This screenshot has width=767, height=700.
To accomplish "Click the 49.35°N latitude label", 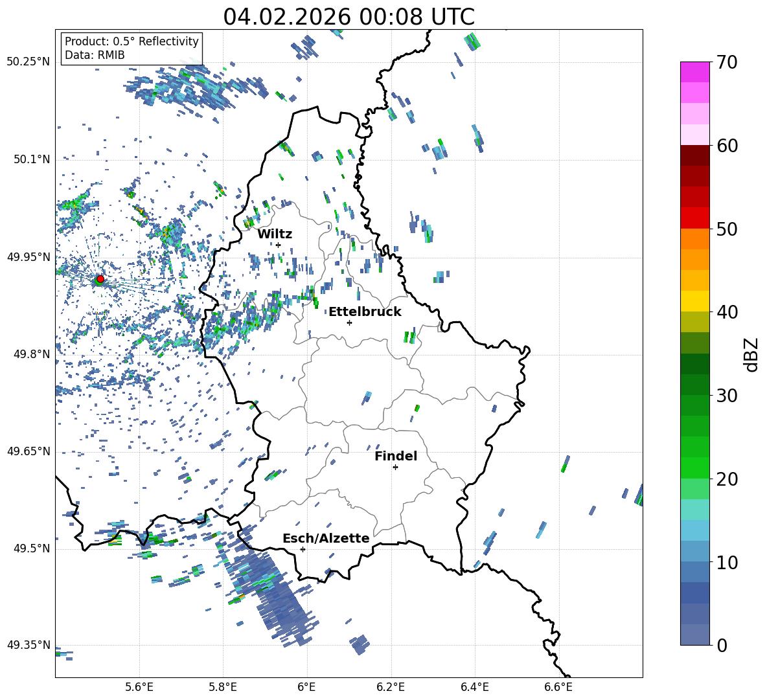I will [29, 645].
